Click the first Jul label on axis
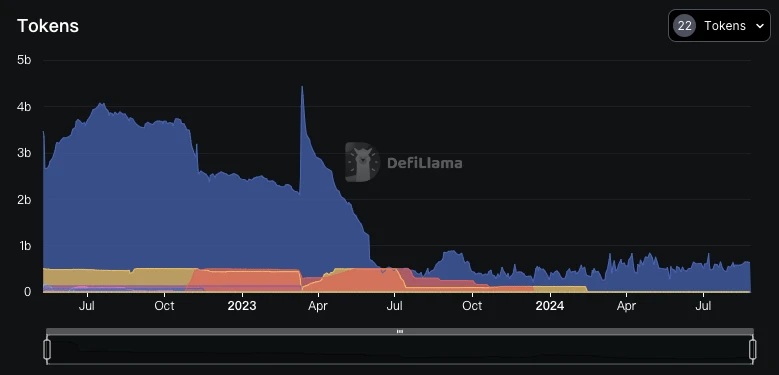 tap(87, 305)
